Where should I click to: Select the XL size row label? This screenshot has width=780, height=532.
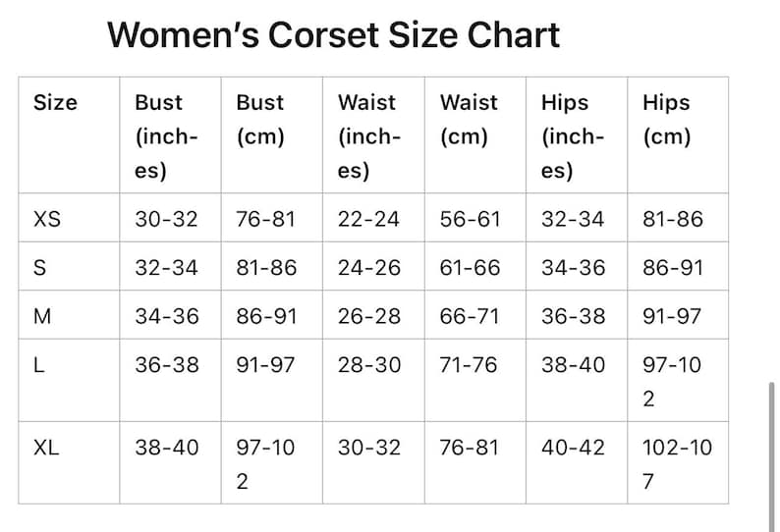tap(46, 448)
